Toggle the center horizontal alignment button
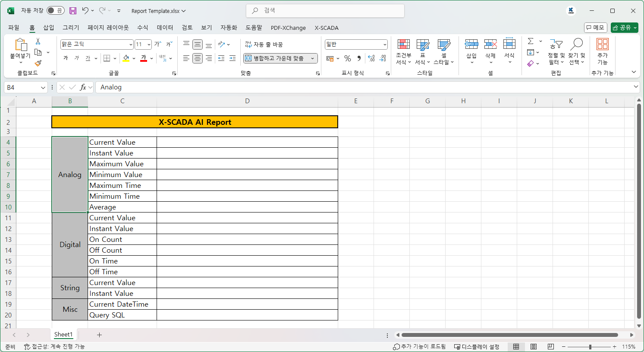This screenshot has width=644, height=352. click(x=198, y=58)
